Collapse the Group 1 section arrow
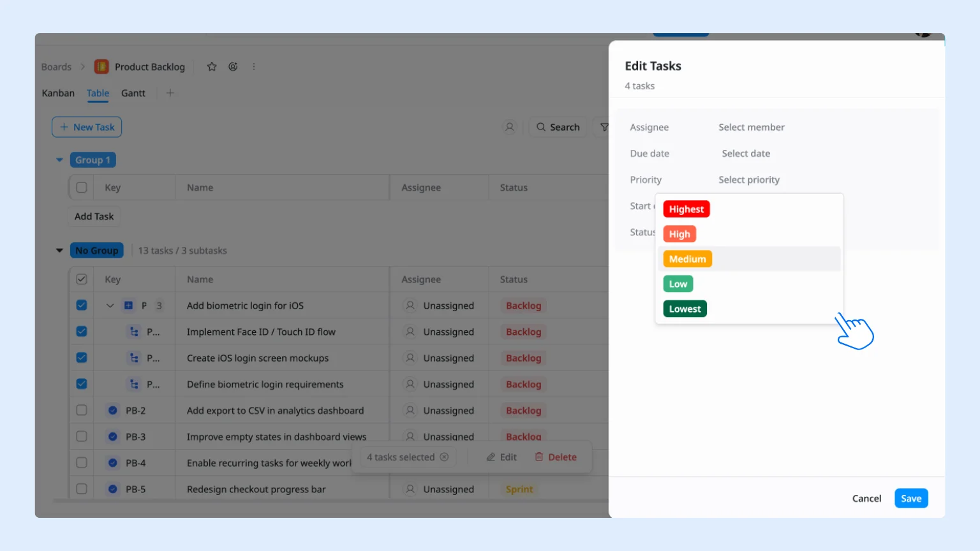 click(59, 160)
